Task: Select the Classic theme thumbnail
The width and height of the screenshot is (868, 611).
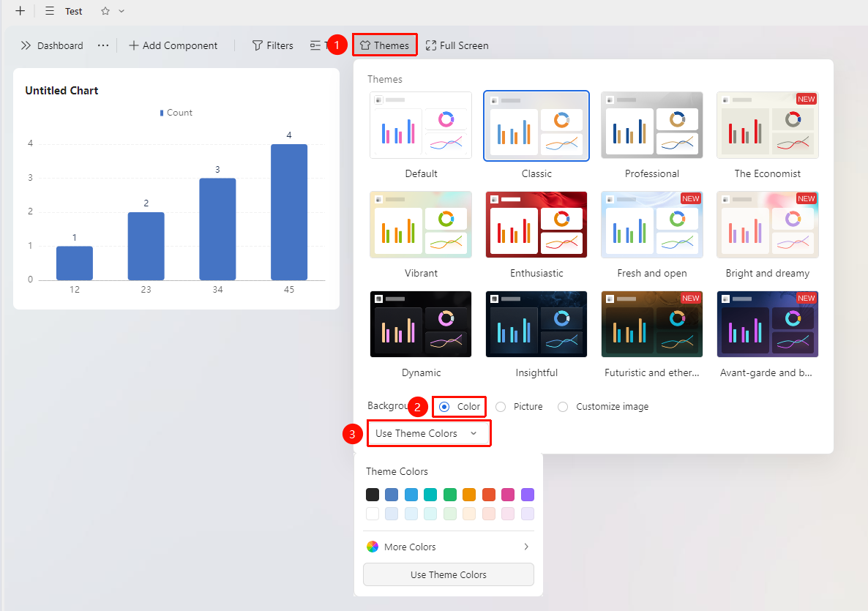Action: [x=536, y=126]
